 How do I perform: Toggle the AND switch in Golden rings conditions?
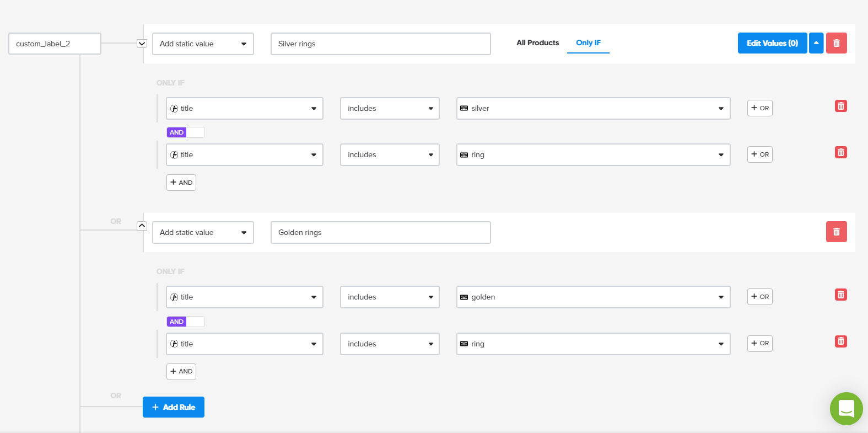pos(186,322)
